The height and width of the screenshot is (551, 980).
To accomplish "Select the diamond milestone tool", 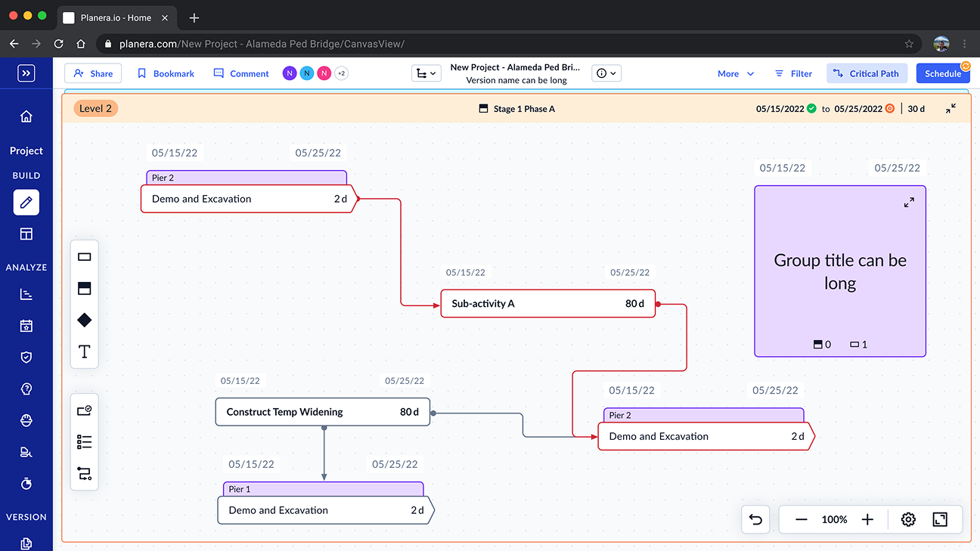I will pos(85,320).
